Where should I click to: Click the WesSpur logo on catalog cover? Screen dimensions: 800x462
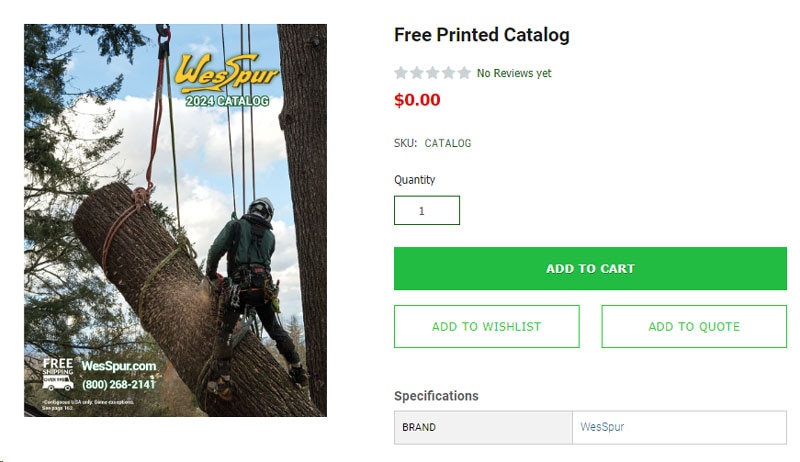coord(226,76)
